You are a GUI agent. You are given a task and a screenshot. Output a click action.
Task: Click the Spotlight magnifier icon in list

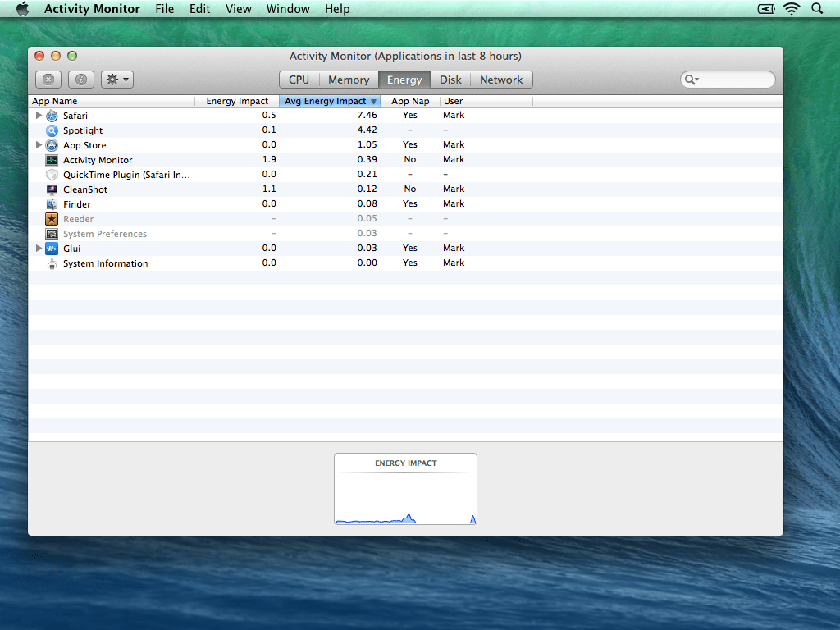tap(52, 130)
